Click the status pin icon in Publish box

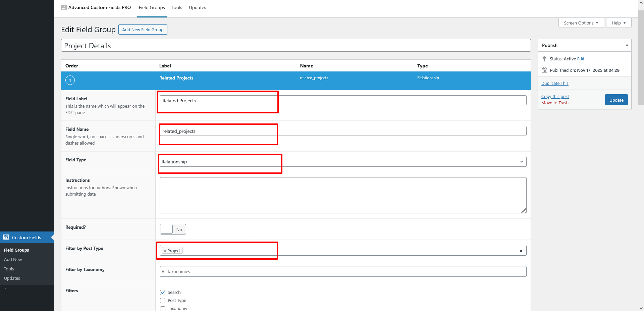tap(544, 59)
